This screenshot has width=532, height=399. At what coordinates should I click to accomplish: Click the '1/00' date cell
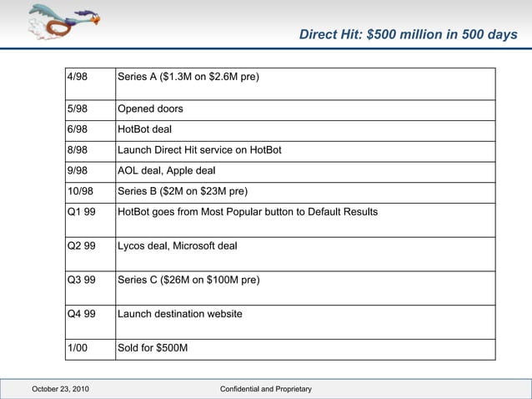(x=90, y=350)
